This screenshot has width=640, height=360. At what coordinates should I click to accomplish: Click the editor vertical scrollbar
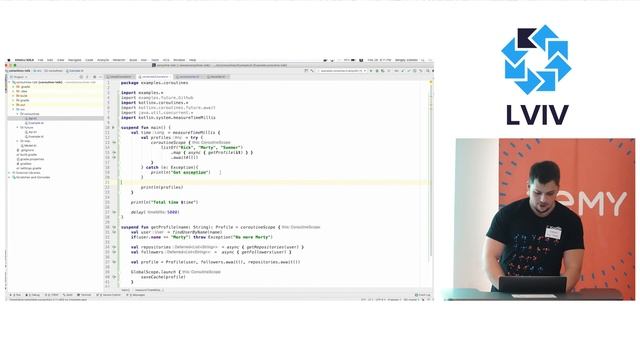click(430, 171)
